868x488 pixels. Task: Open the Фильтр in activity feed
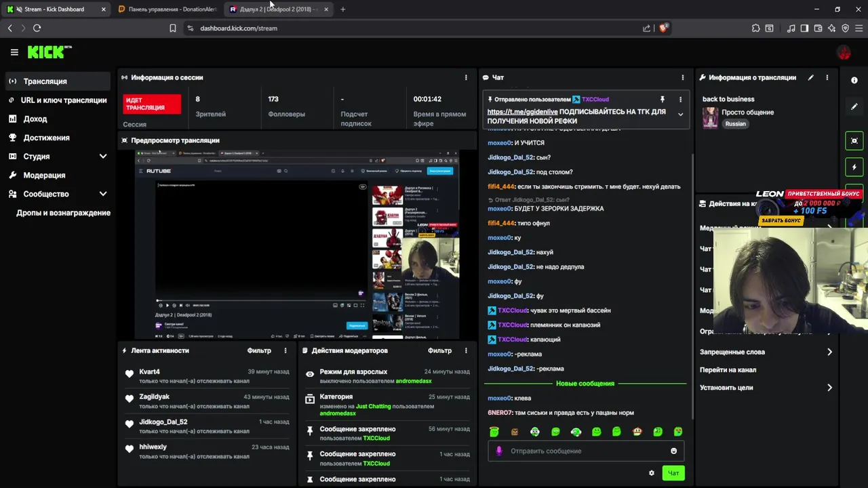[x=259, y=350]
